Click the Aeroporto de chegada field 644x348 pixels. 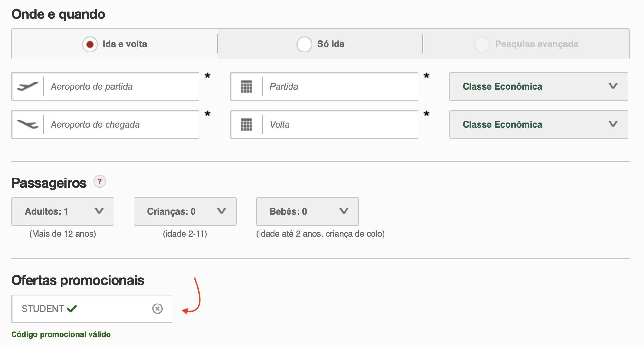click(x=105, y=124)
